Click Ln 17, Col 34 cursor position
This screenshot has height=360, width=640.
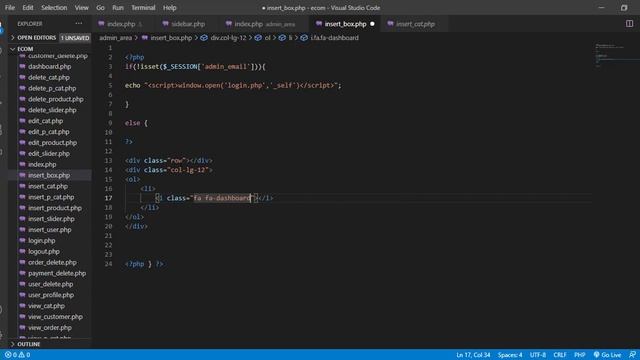[473, 355]
